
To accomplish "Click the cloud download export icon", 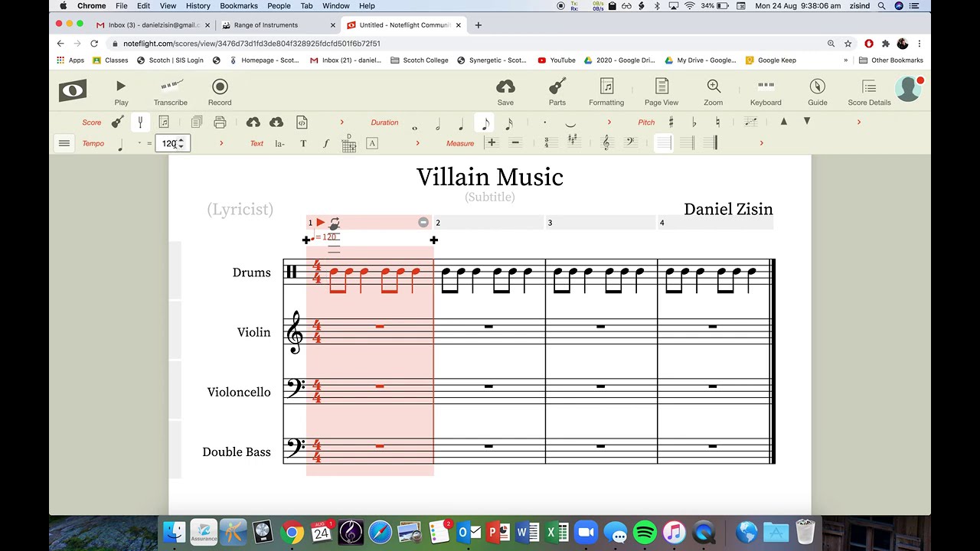I will (x=276, y=122).
